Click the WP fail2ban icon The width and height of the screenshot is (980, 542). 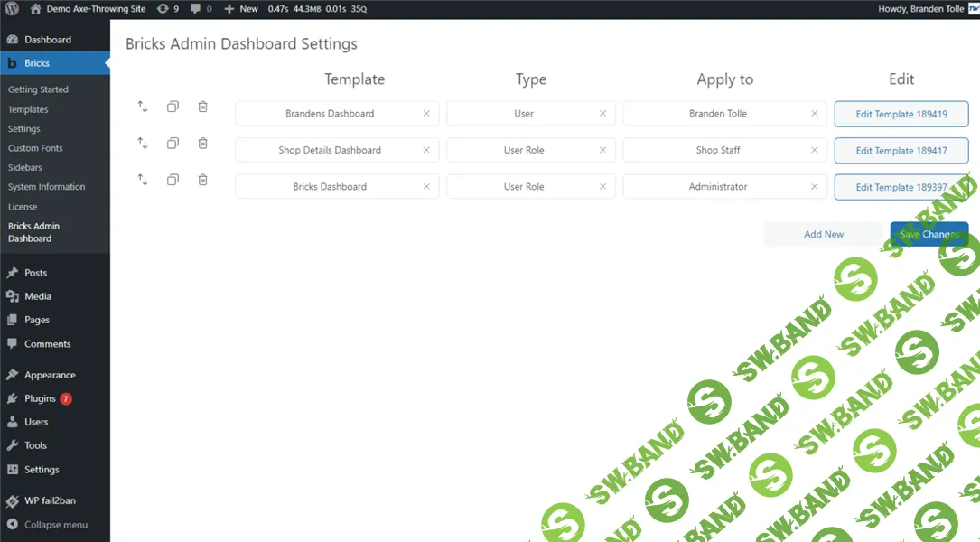pyautogui.click(x=12, y=500)
